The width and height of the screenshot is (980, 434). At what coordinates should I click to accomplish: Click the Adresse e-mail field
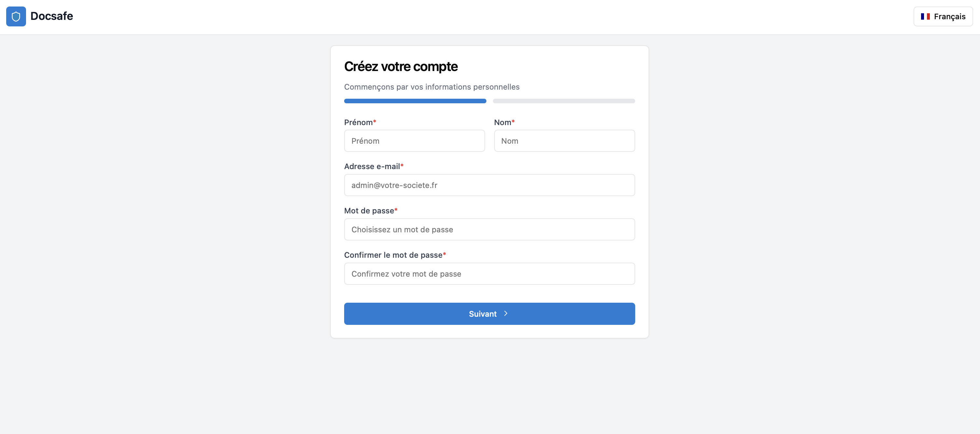[x=489, y=185]
